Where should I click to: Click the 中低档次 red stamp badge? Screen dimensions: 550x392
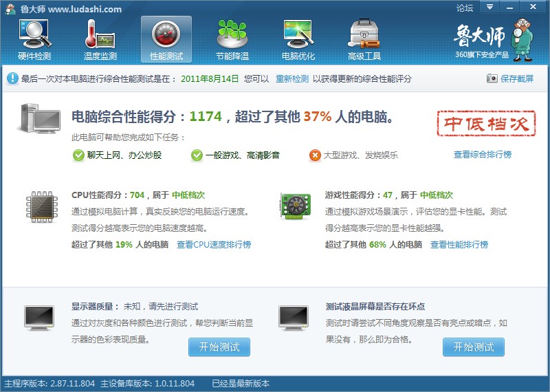487,123
